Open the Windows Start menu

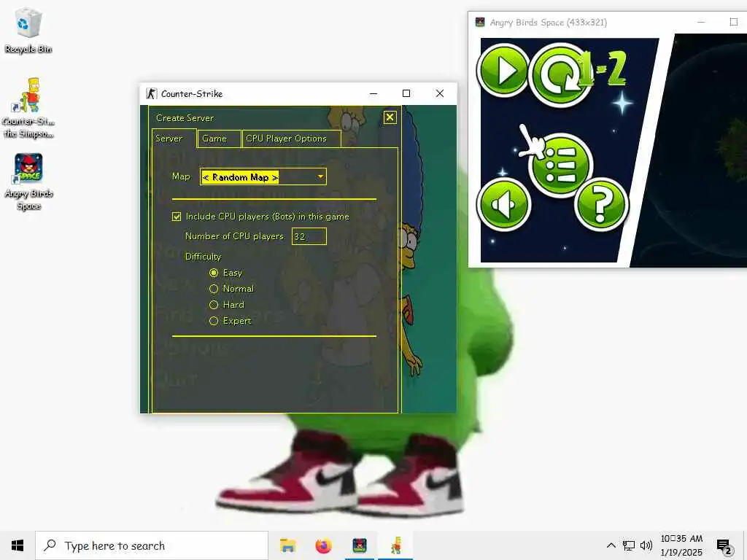click(x=18, y=545)
